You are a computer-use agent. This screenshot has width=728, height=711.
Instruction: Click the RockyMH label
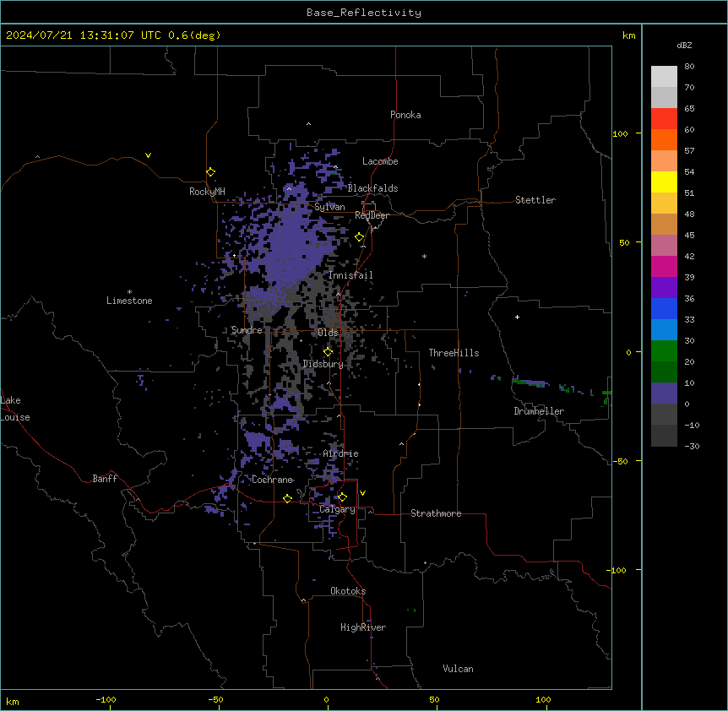click(x=207, y=192)
